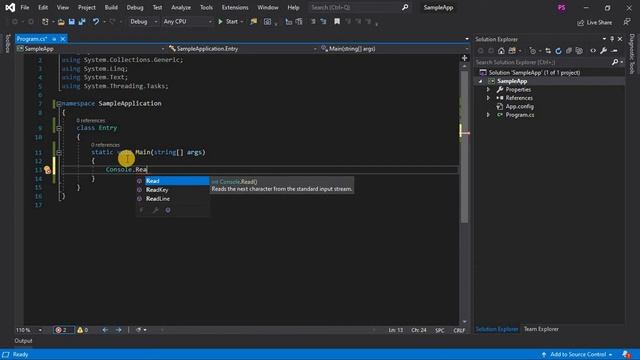Open SampleApplication.Entry type dropdown
Screen dimensions: 640x360
click(242, 49)
